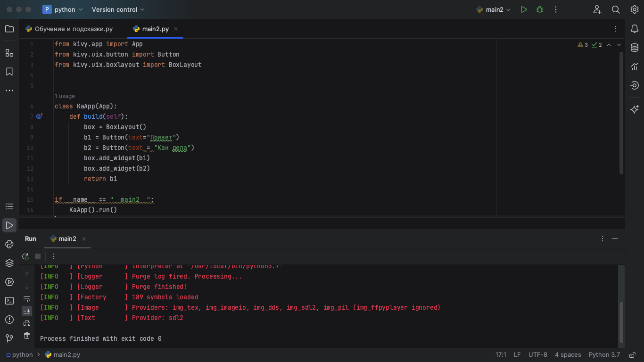Toggle the read-only lock in status bar
The image size is (644, 362).
point(631,354)
